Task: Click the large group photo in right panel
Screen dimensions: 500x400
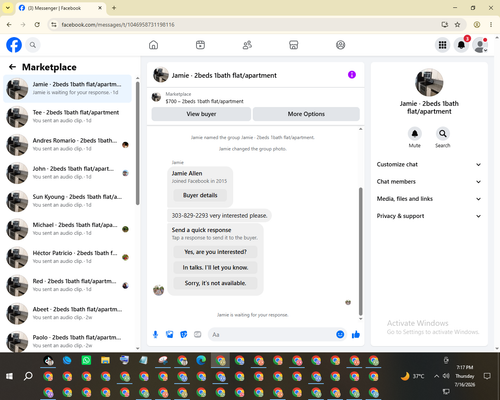Action: (x=429, y=82)
